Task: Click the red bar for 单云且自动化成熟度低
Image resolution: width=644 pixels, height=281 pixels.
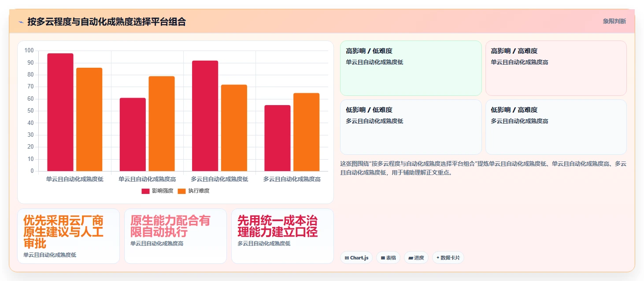Action: pos(60,112)
